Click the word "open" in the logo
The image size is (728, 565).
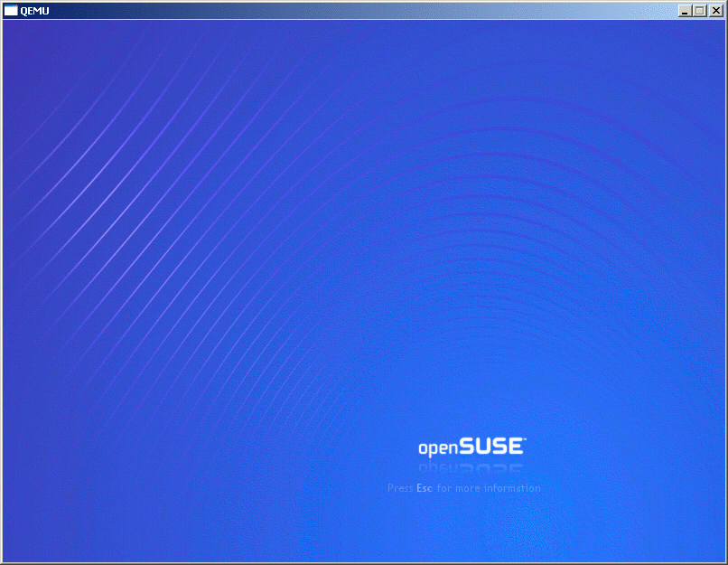438,448
